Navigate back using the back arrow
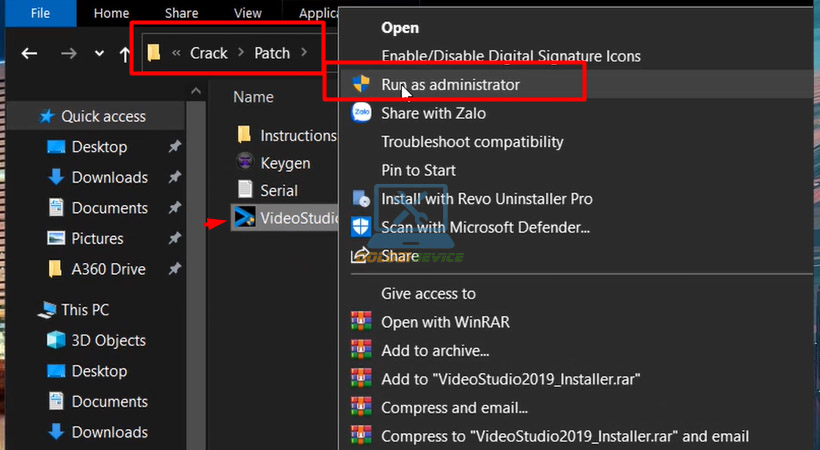This screenshot has width=820, height=450. click(x=30, y=53)
